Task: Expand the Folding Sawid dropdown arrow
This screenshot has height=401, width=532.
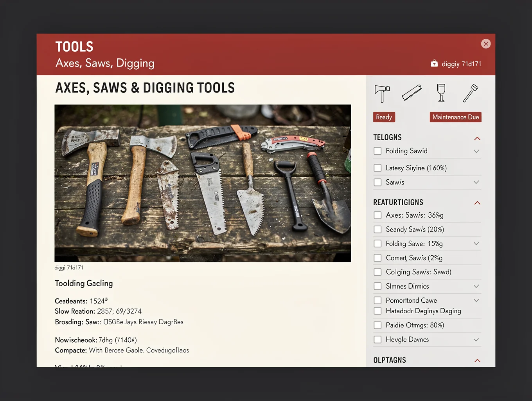Action: pyautogui.click(x=476, y=151)
